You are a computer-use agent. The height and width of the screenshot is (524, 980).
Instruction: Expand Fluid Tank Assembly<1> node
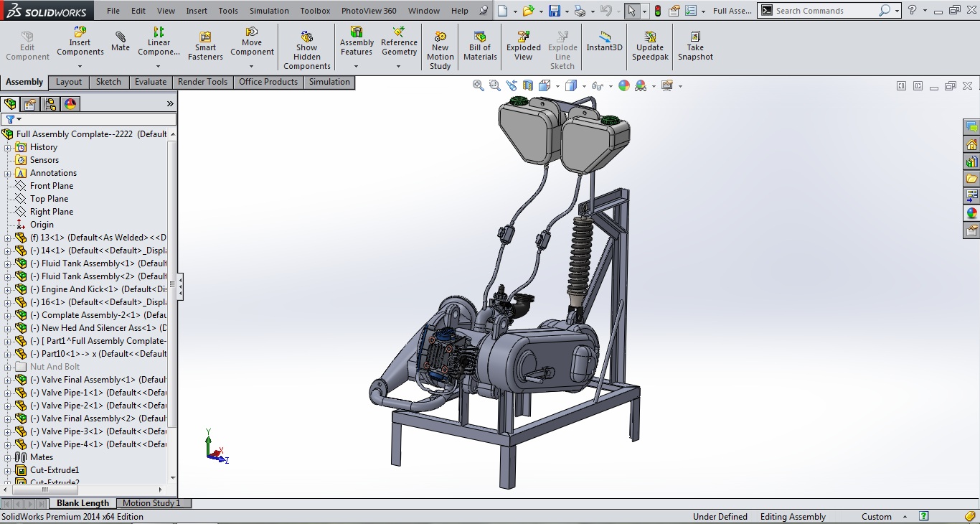coord(8,263)
